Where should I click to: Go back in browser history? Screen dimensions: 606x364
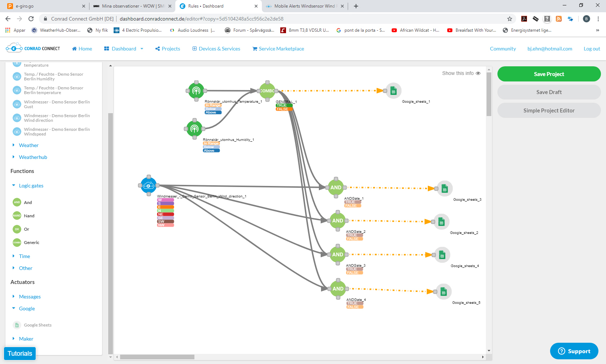click(8, 19)
